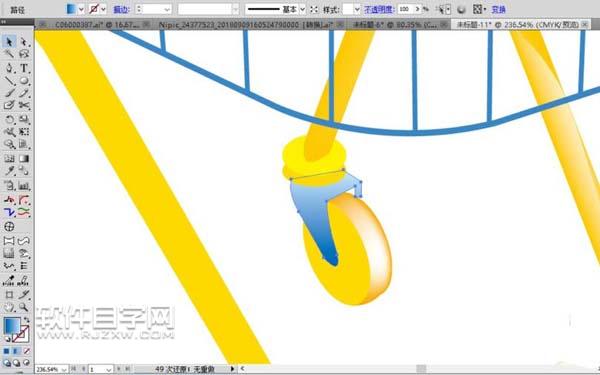The width and height of the screenshot is (600, 375).
Task: Select the black arrow Selection tool
Action: (9, 41)
